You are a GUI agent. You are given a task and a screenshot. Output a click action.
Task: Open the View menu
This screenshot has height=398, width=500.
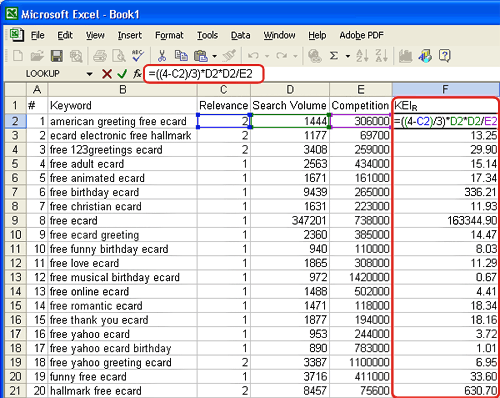[x=95, y=35]
